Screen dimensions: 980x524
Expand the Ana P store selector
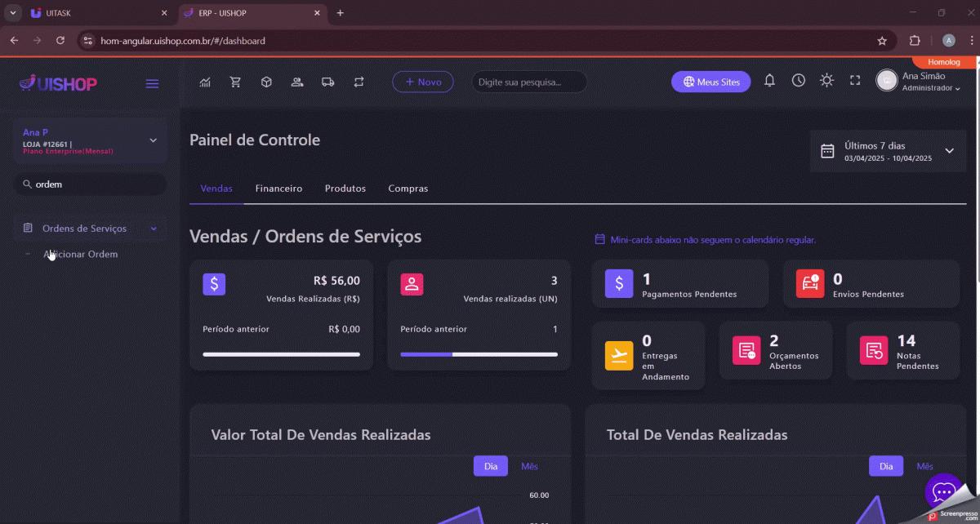pyautogui.click(x=153, y=140)
